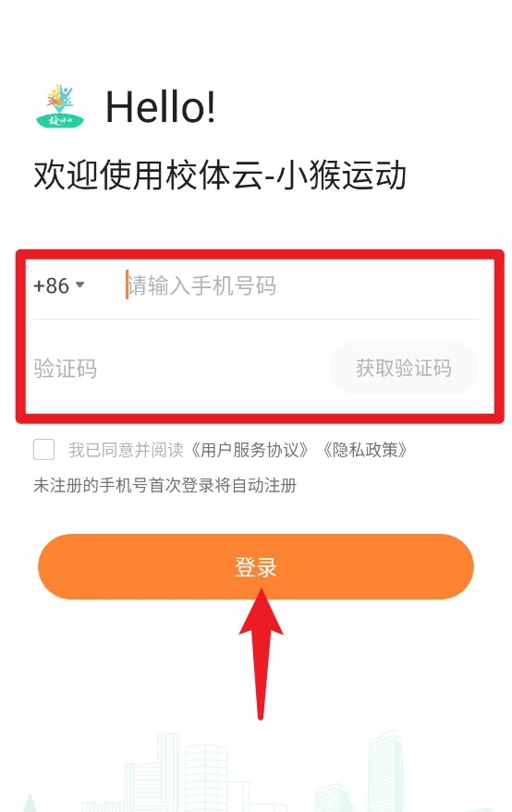The image size is (512, 812).
Task: Toggle consent via 我已同意并阅读 label
Action: click(126, 450)
